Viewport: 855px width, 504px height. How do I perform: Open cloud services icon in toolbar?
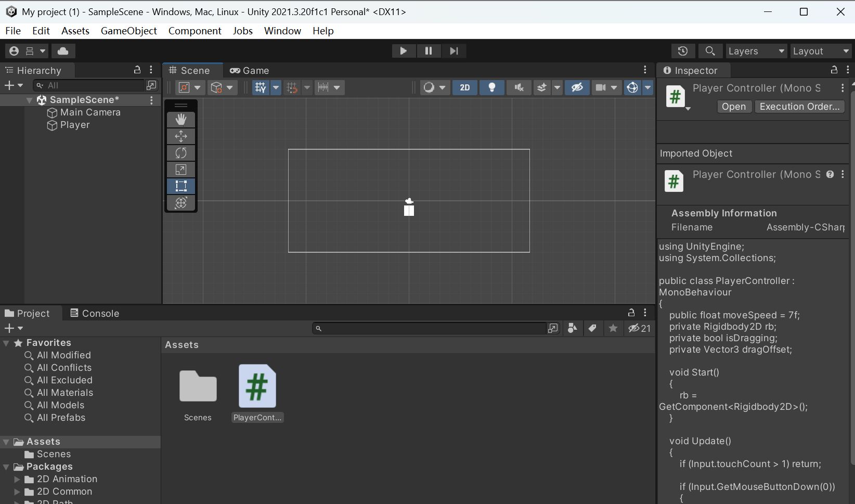63,51
